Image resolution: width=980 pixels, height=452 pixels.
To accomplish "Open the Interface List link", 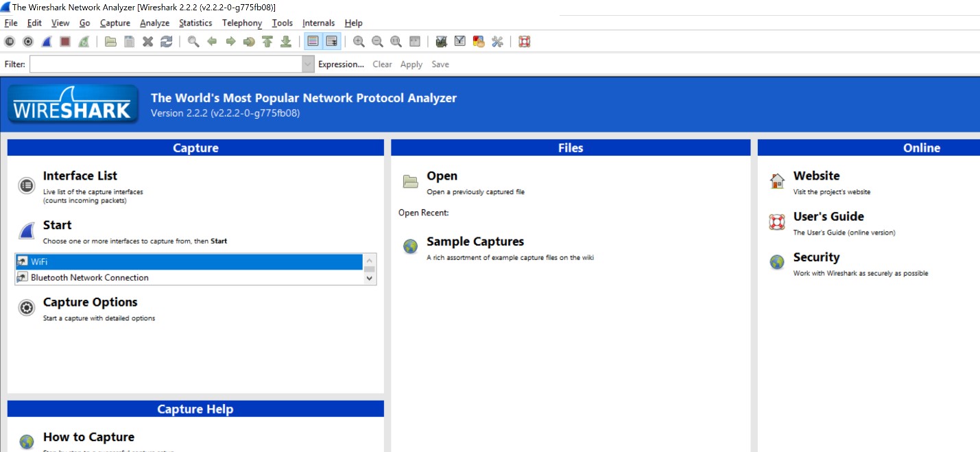I will point(80,176).
